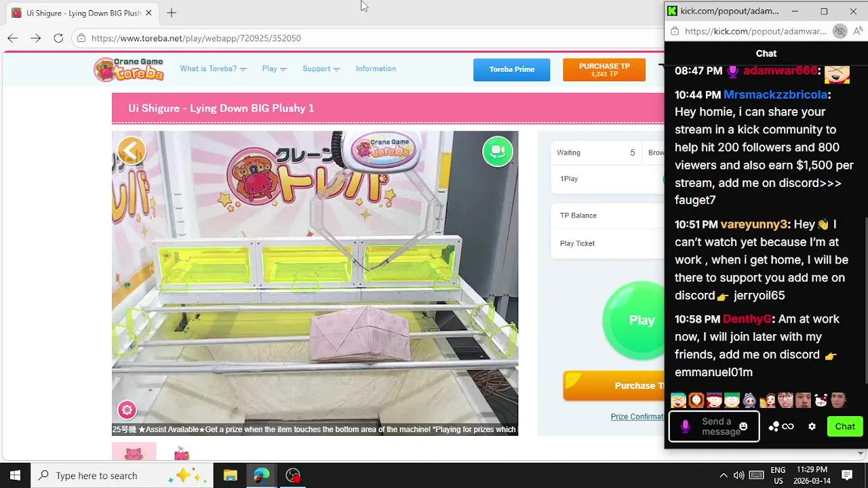Select Cartman emote in Kick emote row
The height and width of the screenshot is (488, 868).
click(x=678, y=400)
